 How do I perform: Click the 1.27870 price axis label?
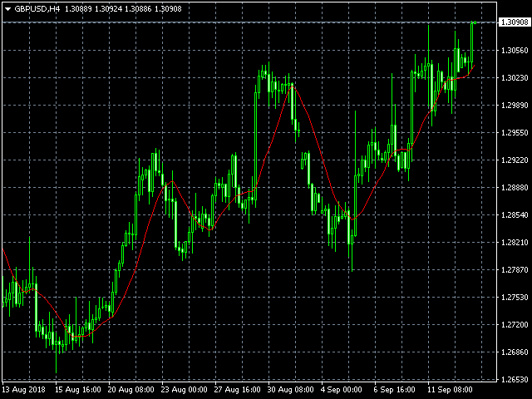tap(515, 269)
